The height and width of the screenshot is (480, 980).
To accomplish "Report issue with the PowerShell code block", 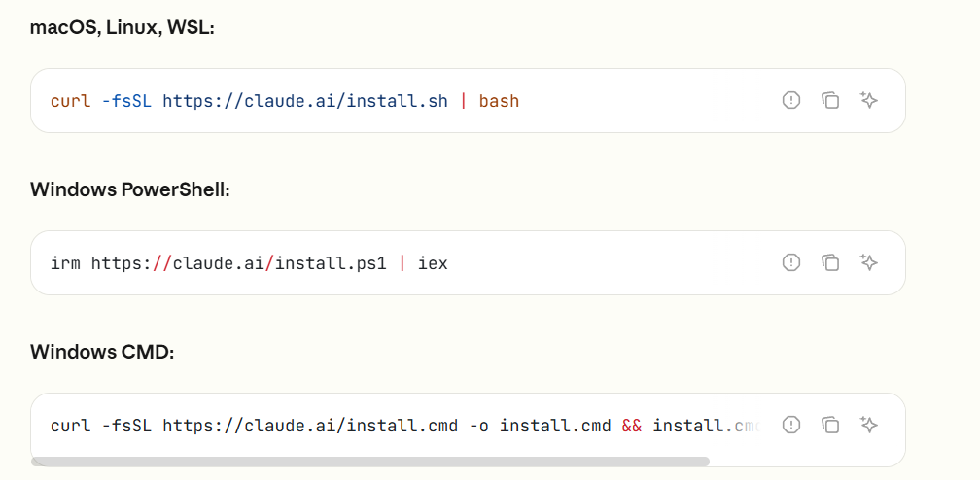I will 791,262.
